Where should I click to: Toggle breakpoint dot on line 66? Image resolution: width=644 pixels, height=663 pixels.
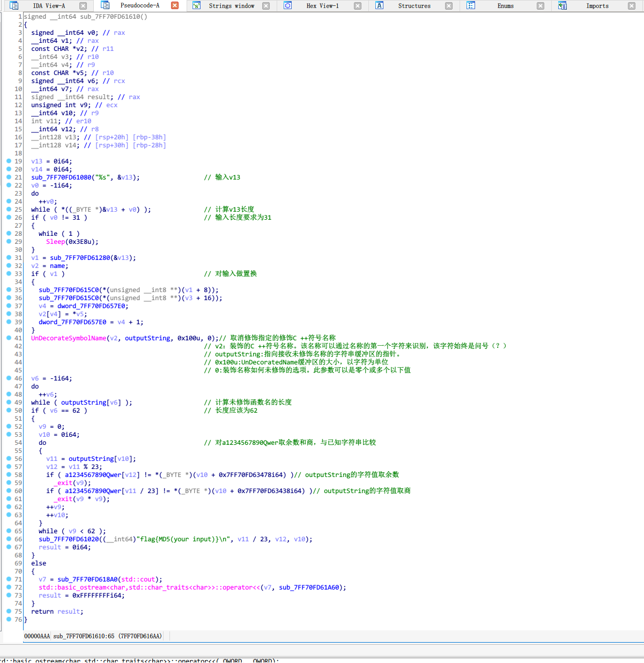[x=9, y=539]
